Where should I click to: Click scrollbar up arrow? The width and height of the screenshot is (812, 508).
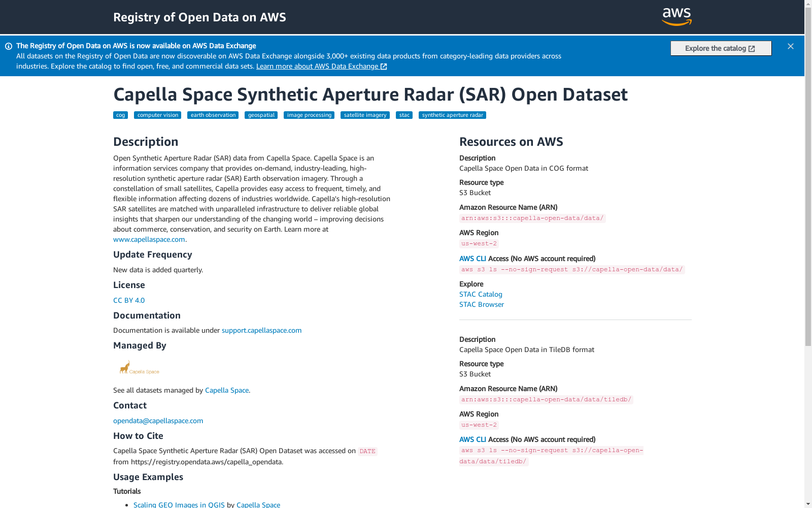[x=808, y=4]
